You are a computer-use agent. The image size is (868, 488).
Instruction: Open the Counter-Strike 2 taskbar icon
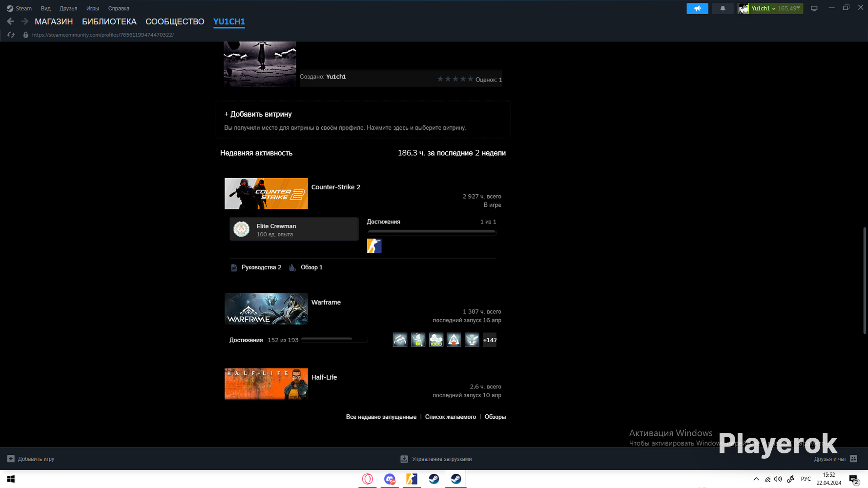(x=412, y=479)
